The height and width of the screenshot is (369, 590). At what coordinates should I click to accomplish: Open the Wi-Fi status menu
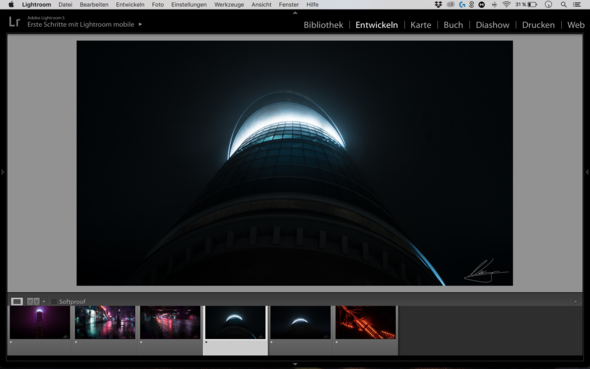click(506, 5)
